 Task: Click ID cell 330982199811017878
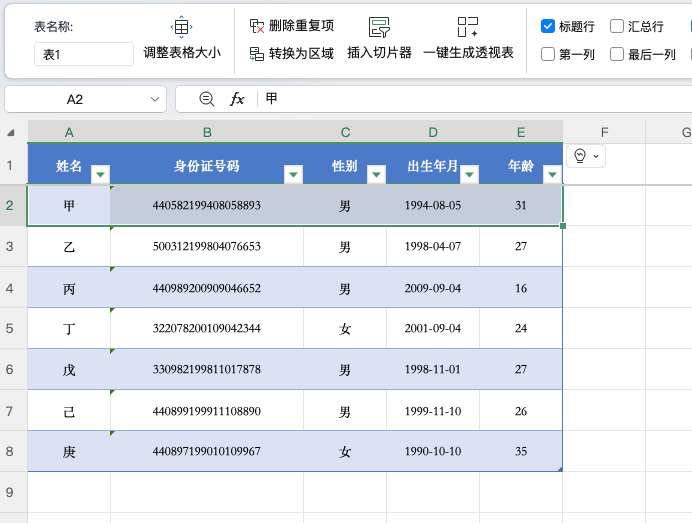click(207, 369)
